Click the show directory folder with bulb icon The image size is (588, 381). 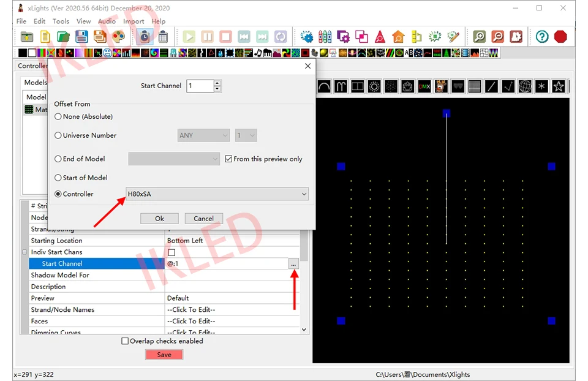click(26, 37)
